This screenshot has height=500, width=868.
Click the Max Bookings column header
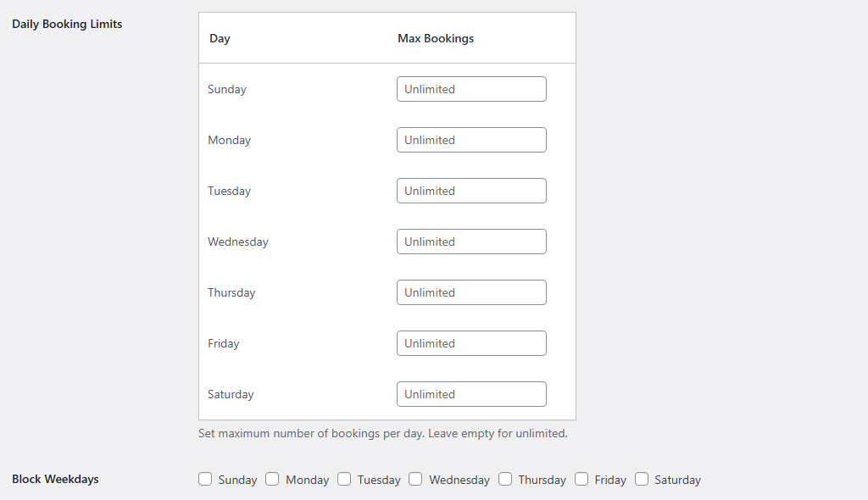(436, 38)
